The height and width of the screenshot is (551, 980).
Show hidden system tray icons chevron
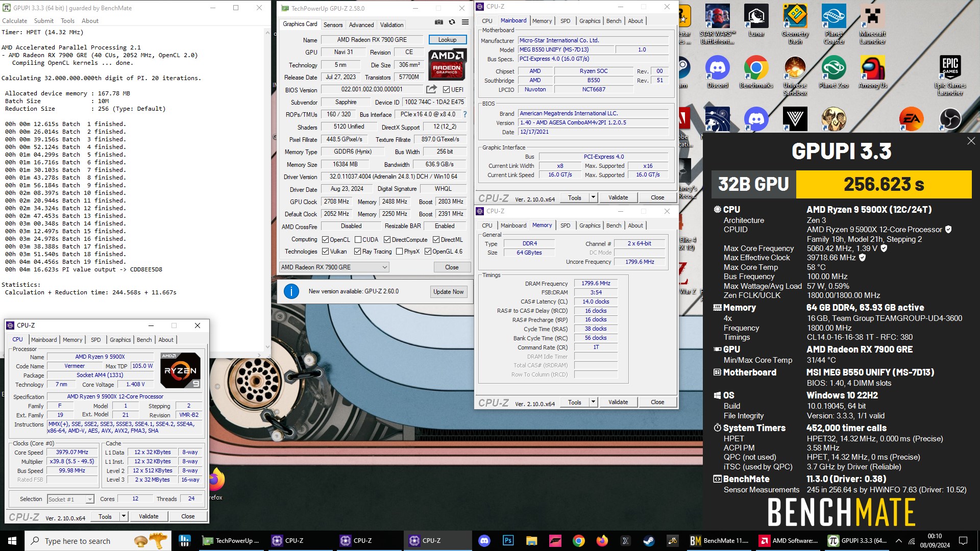[x=898, y=541]
